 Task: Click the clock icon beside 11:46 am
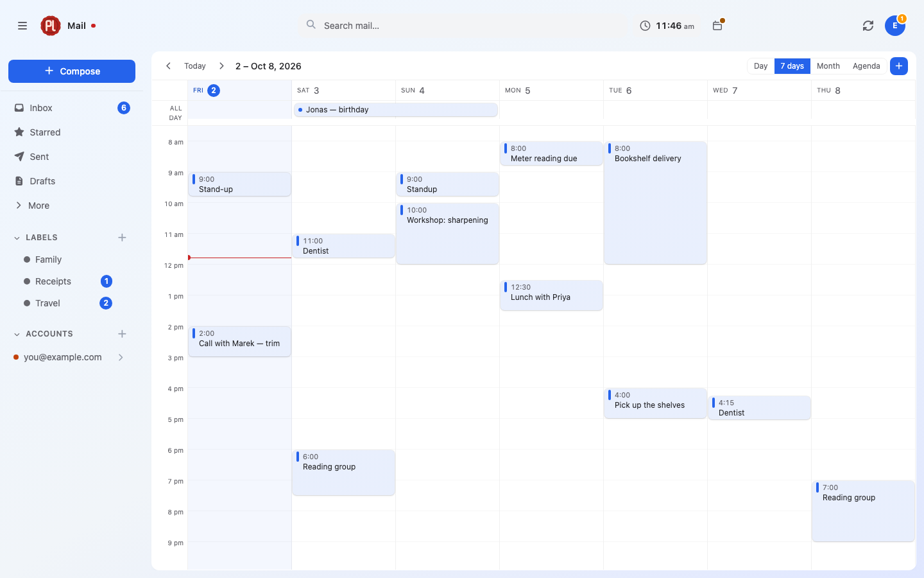pyautogui.click(x=645, y=26)
